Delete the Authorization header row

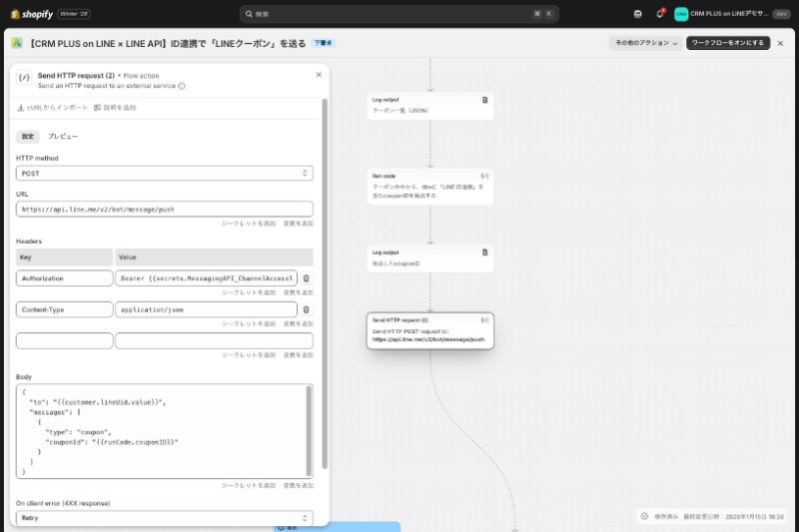(x=306, y=278)
